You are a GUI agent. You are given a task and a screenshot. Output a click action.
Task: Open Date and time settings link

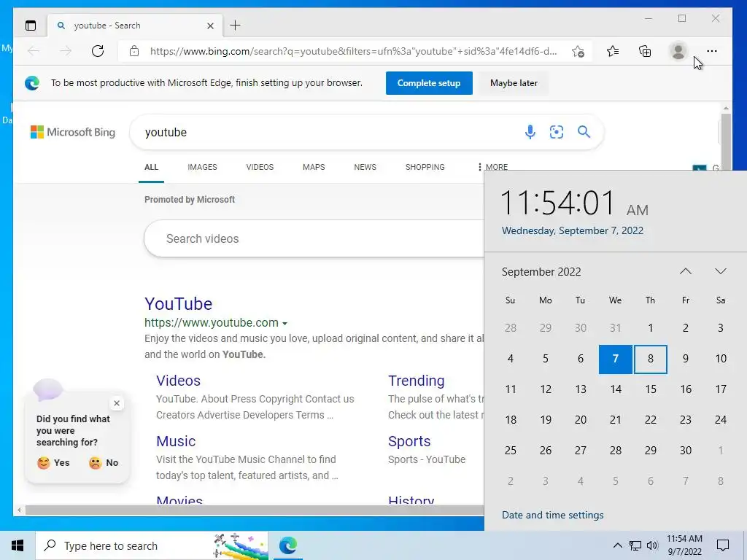552,515
